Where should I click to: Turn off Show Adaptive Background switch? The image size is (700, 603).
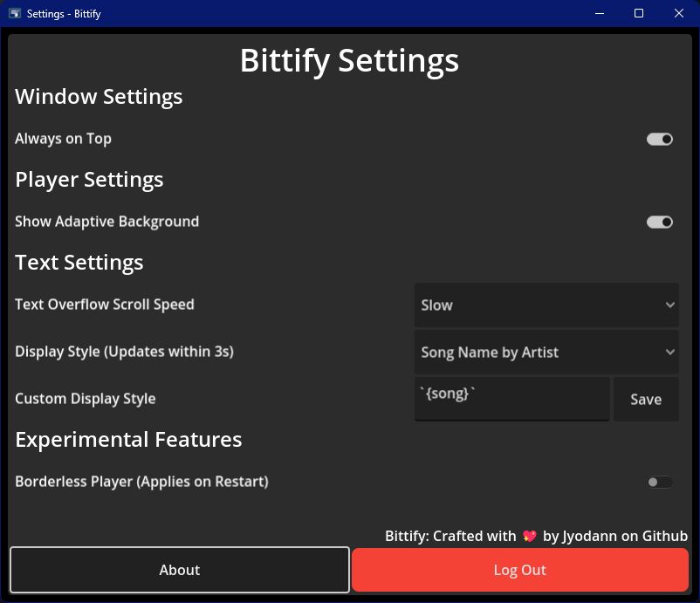[x=659, y=222]
